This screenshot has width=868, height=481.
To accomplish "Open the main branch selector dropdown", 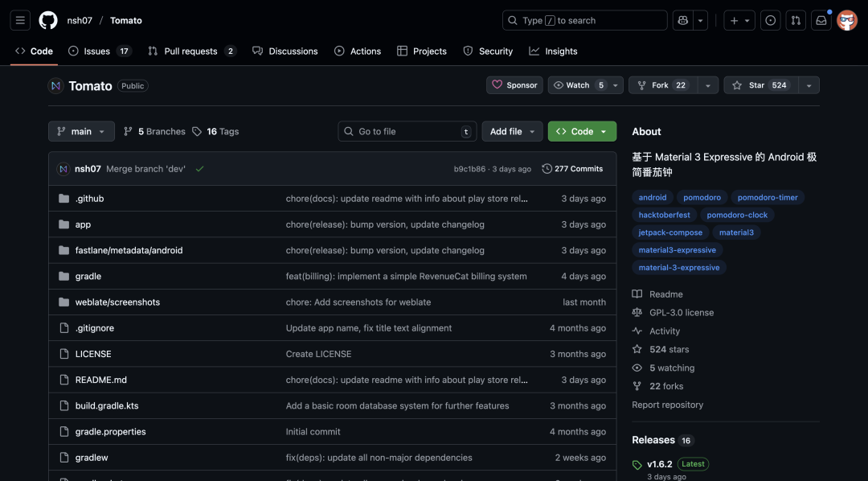I will tap(81, 131).
